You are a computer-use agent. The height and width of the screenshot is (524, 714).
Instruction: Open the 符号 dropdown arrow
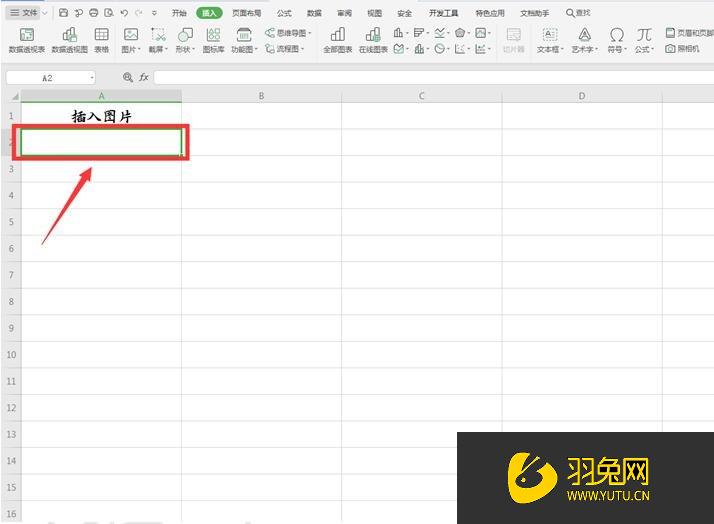click(x=626, y=49)
